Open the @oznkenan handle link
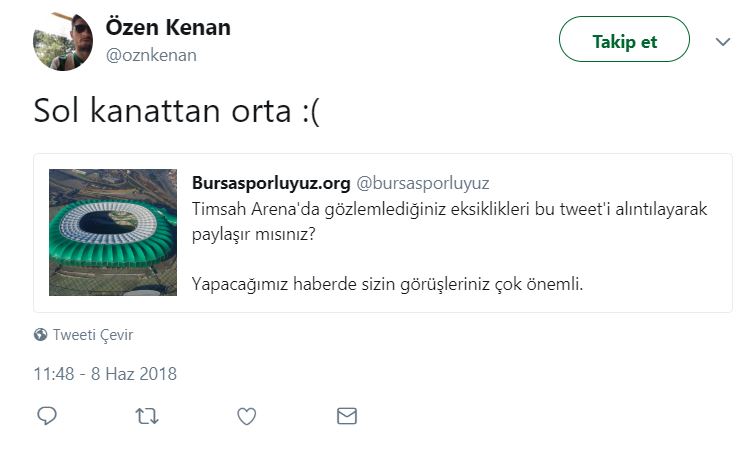This screenshot has width=742, height=451. 151,55
